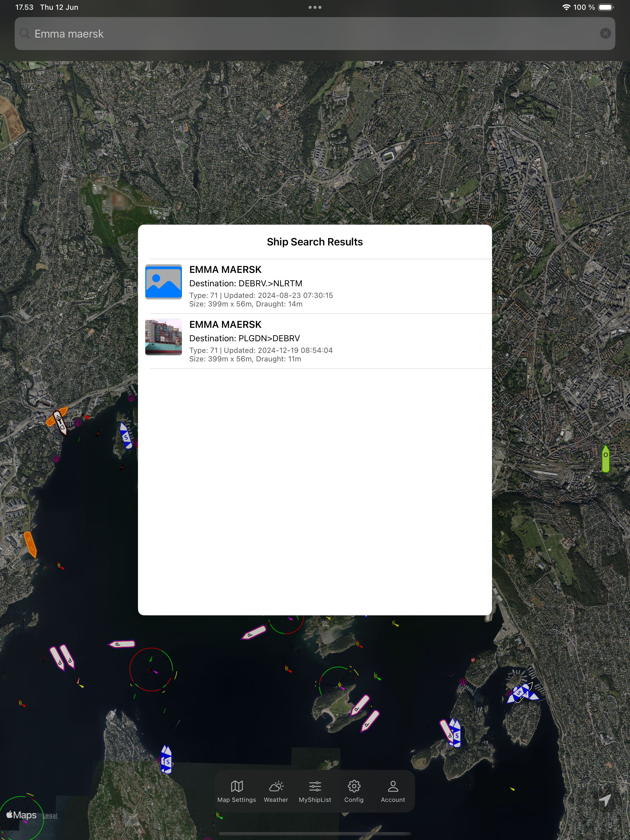Open Map Settings in bottom toolbar
Viewport: 630px width, 840px height.
[x=237, y=791]
